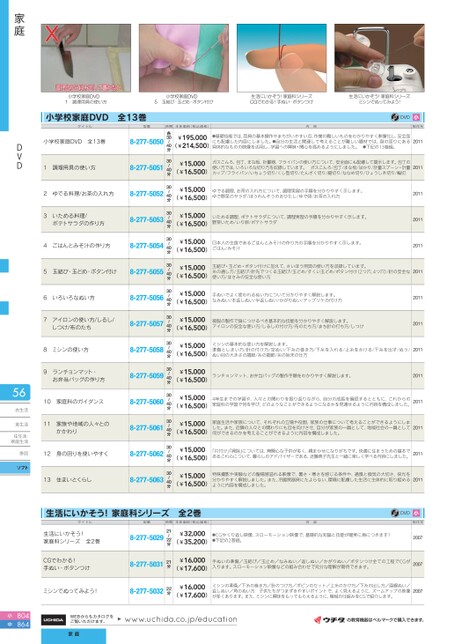462x644 pixels.
Task: Click the small arrow before the website URL
Action: tap(119, 619)
